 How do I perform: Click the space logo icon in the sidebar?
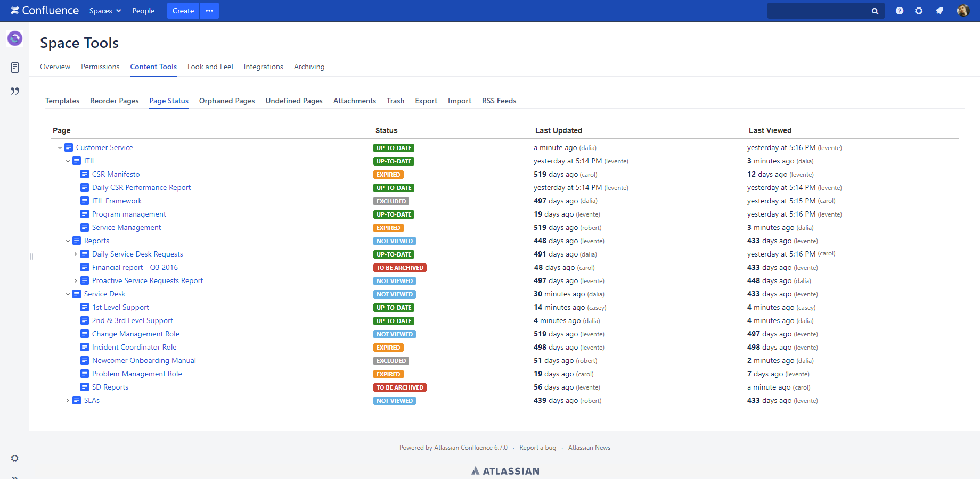coord(14,38)
